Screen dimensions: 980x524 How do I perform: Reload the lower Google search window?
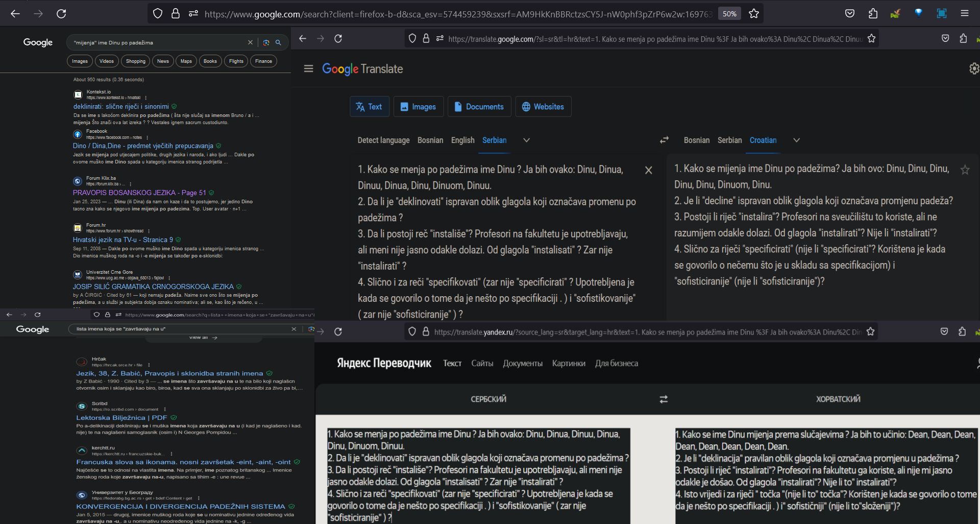coord(37,315)
